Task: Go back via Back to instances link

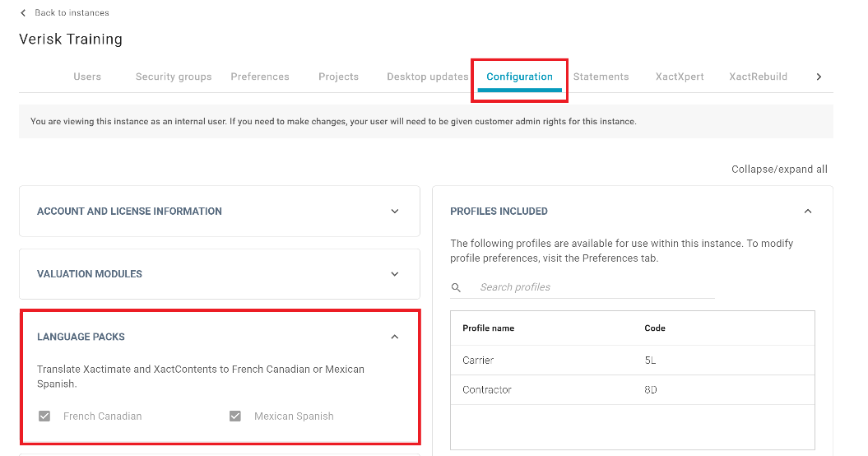Action: coord(72,12)
